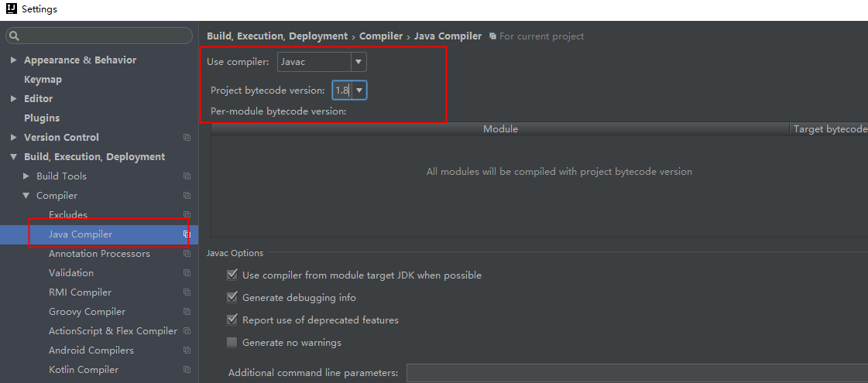Image resolution: width=868 pixels, height=383 pixels.
Task: Toggle 'Report use of deprecated features' checkbox
Action: pos(232,320)
